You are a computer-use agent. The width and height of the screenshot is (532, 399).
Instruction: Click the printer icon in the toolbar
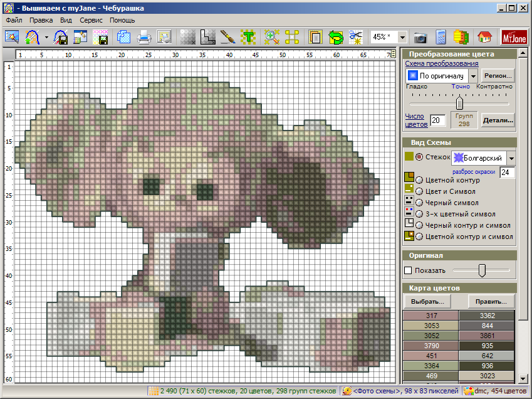click(x=144, y=37)
